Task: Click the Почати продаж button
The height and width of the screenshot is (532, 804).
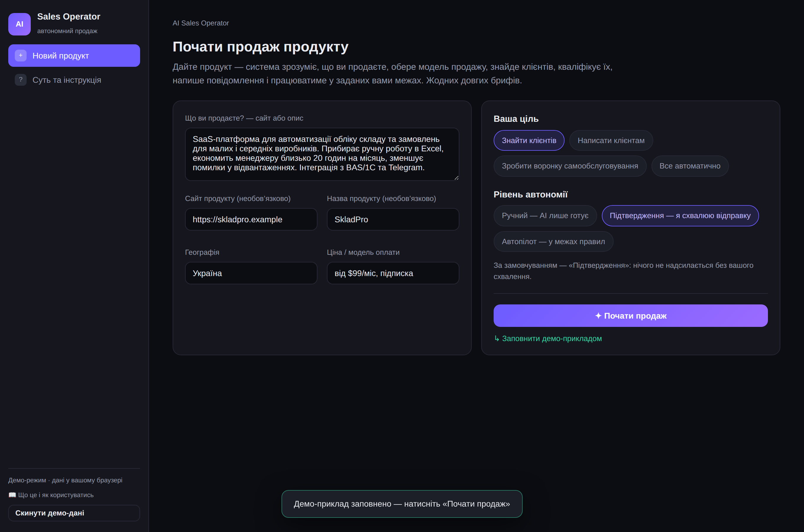Action: [631, 316]
